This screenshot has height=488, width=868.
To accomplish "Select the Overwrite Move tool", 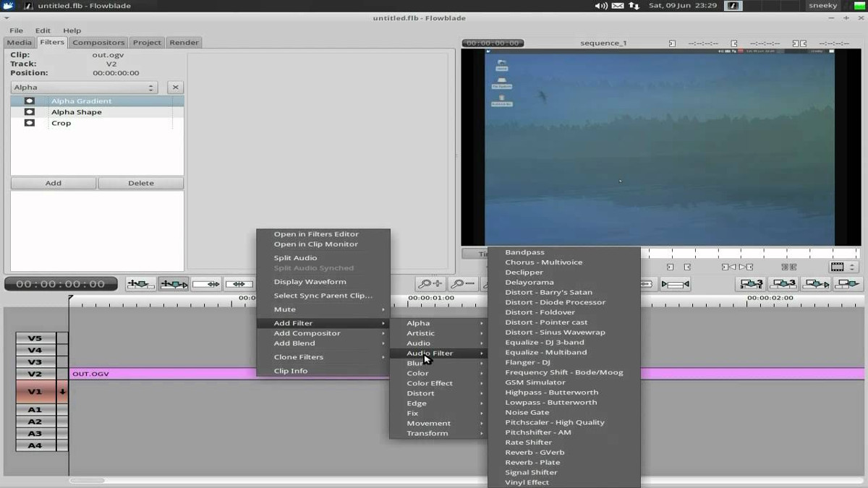I will pos(174,283).
